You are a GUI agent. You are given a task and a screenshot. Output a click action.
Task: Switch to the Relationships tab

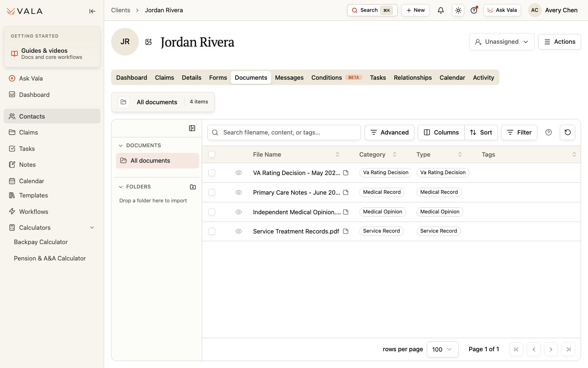click(x=412, y=78)
